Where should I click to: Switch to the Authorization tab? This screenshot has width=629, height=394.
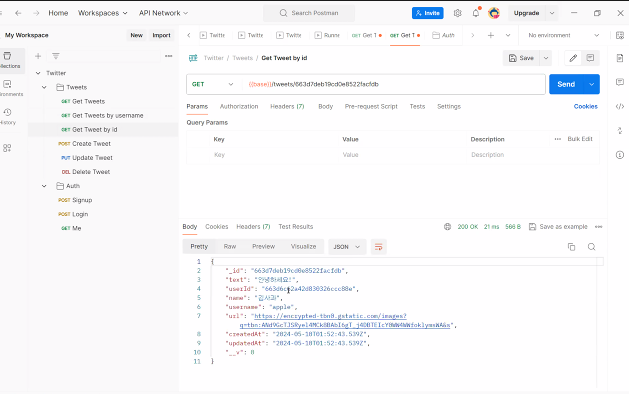[x=239, y=106]
